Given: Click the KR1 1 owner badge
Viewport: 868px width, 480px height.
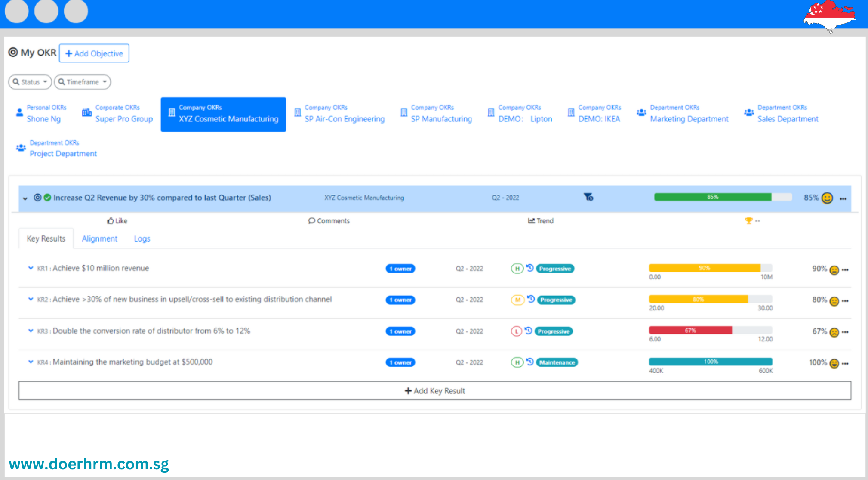Looking at the screenshot, I should pos(400,269).
